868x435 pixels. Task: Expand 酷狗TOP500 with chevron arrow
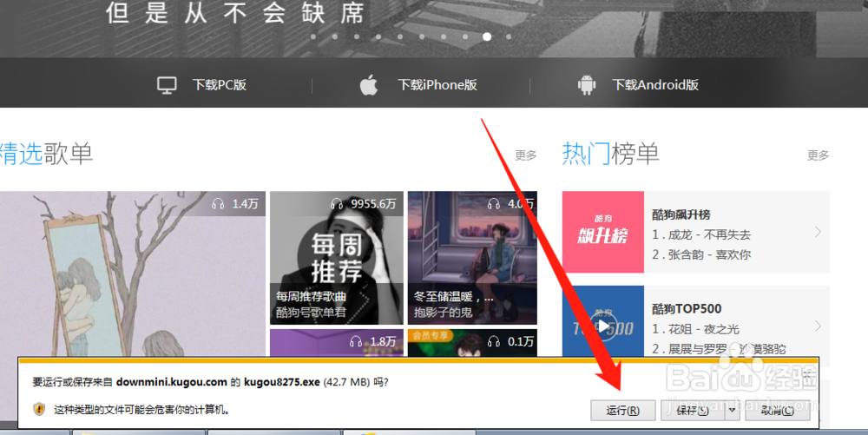[819, 326]
